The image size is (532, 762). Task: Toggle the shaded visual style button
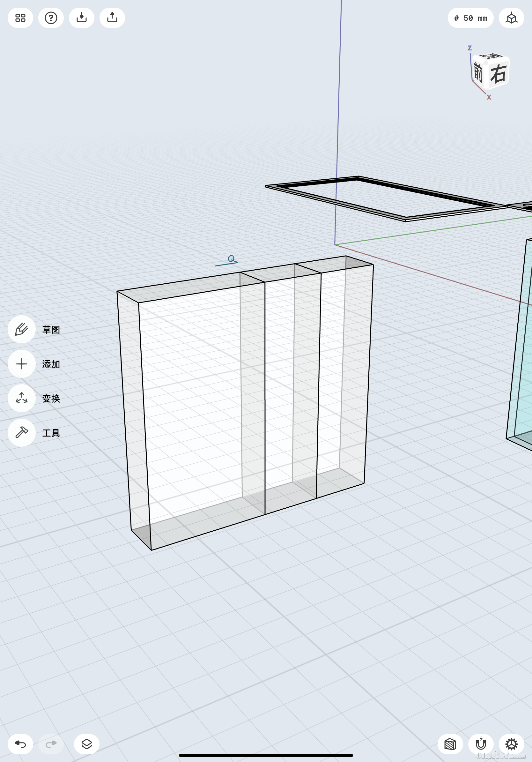pos(450,744)
